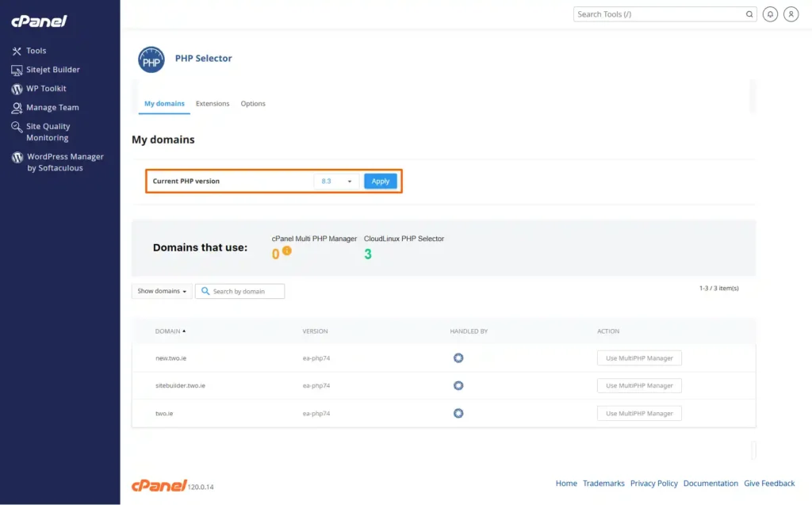Open the PHP version 8.3 dropdown
Screen dimensions: 812x505
pos(336,182)
